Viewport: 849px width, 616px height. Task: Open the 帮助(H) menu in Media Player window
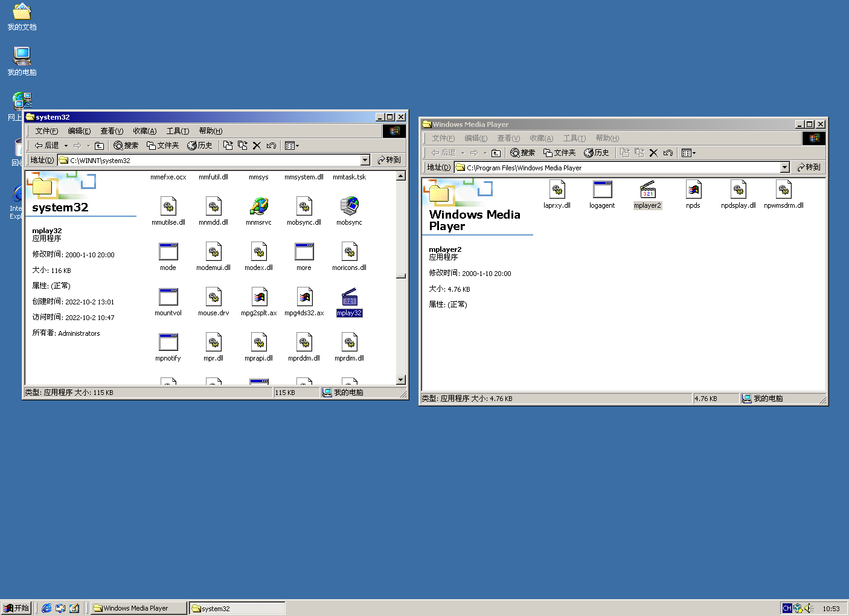click(606, 138)
